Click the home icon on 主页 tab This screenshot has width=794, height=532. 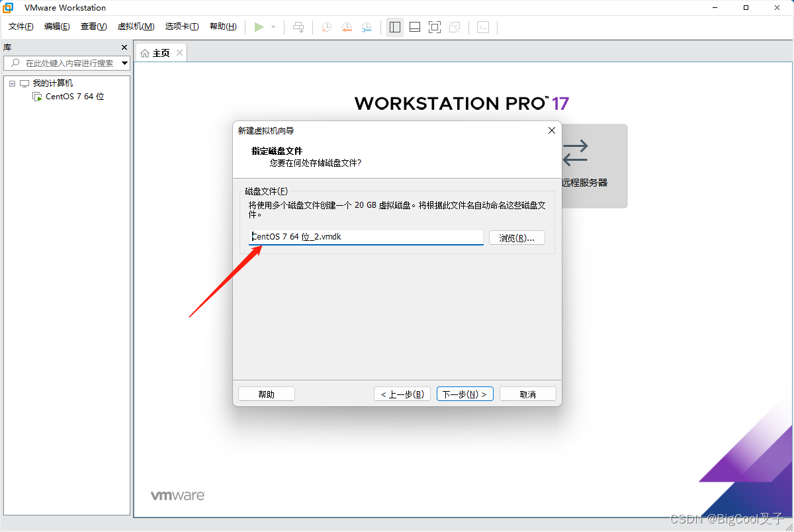tap(145, 53)
